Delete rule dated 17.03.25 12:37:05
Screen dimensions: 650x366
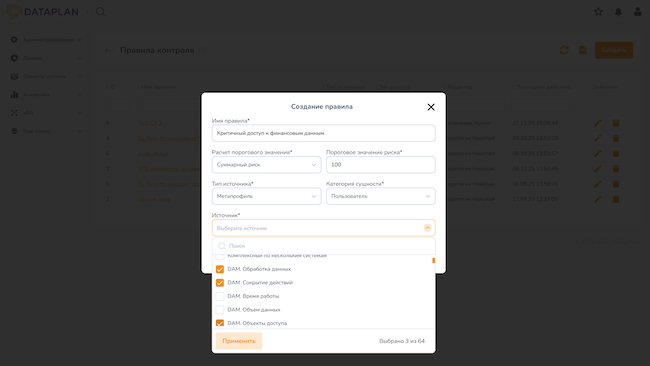616,199
